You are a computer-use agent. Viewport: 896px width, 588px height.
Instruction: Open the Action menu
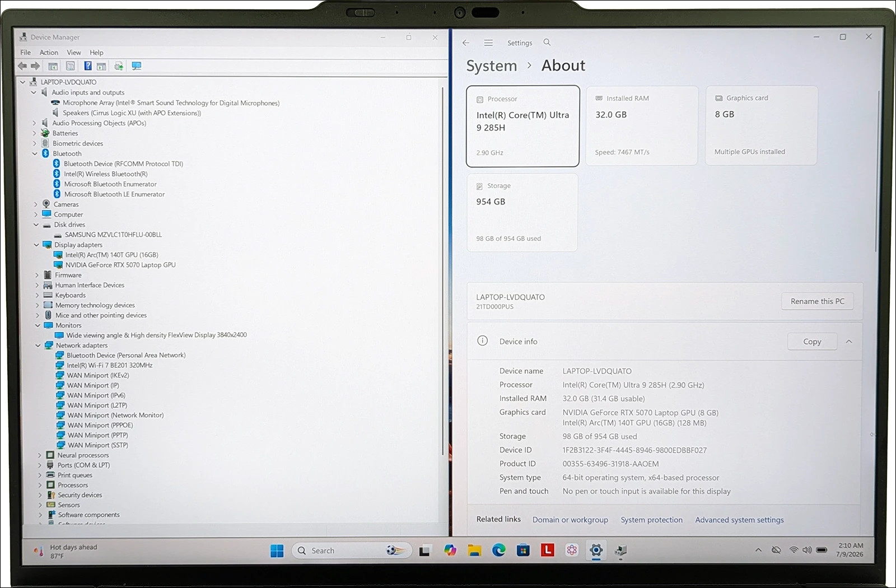pos(49,53)
